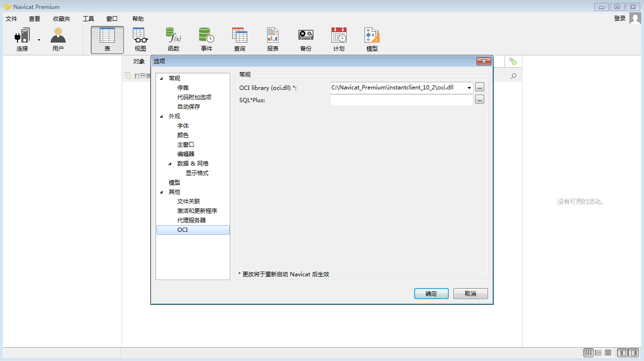644x361 pixels.
Task: Open the 事件 event toolbar icon
Action: click(x=207, y=40)
